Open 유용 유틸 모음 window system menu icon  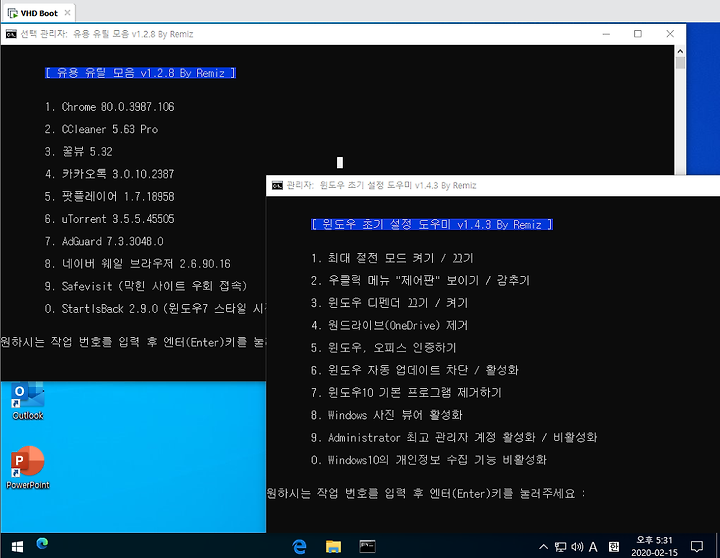(11, 34)
